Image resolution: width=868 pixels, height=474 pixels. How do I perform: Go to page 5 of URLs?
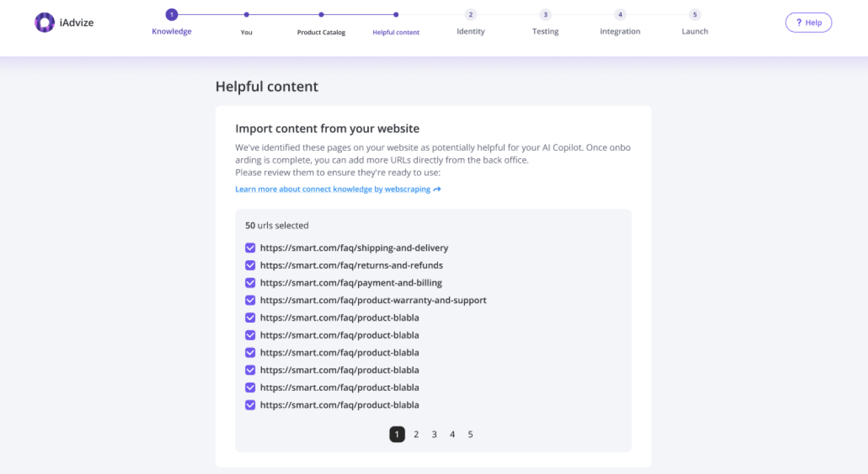[470, 434]
